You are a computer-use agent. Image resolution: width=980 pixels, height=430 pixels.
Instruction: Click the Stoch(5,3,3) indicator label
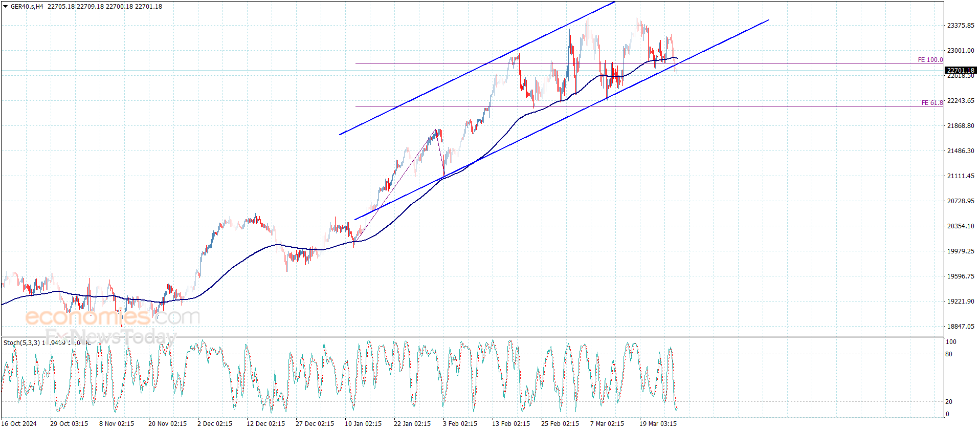pos(21,343)
